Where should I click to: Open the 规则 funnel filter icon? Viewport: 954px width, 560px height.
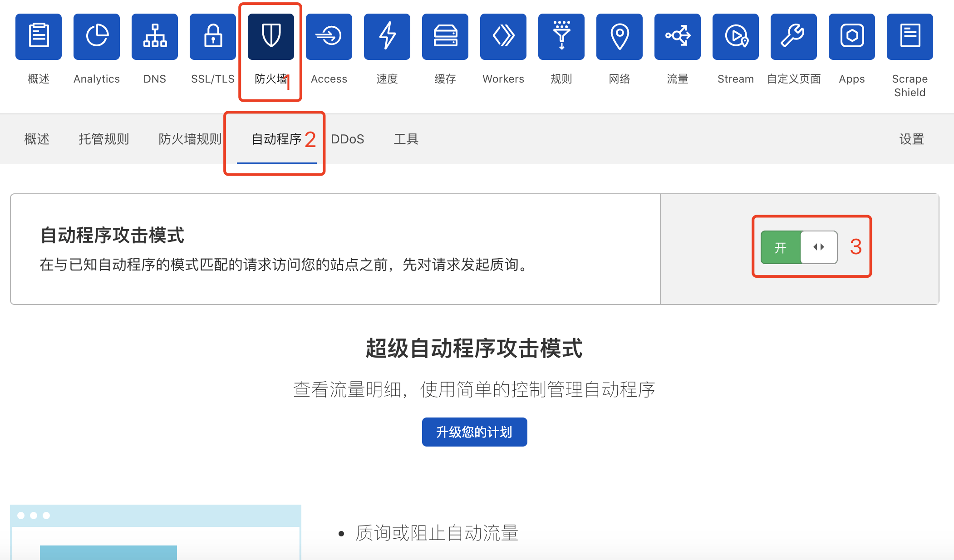(x=561, y=37)
